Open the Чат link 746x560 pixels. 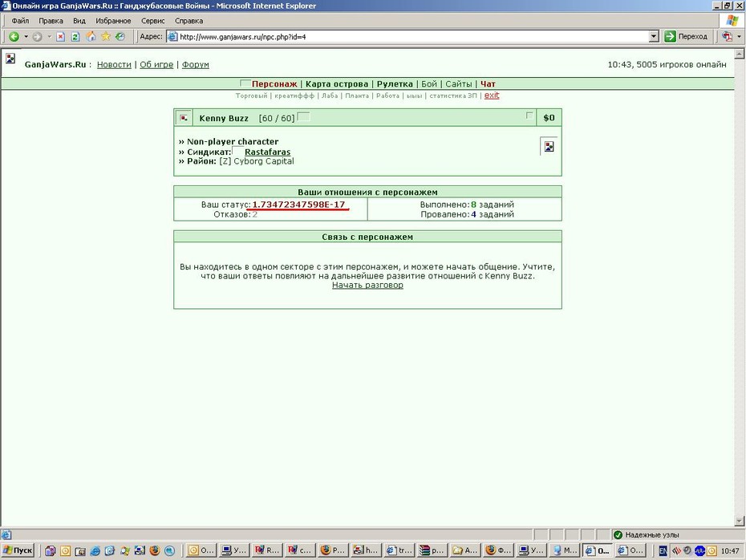click(x=489, y=83)
